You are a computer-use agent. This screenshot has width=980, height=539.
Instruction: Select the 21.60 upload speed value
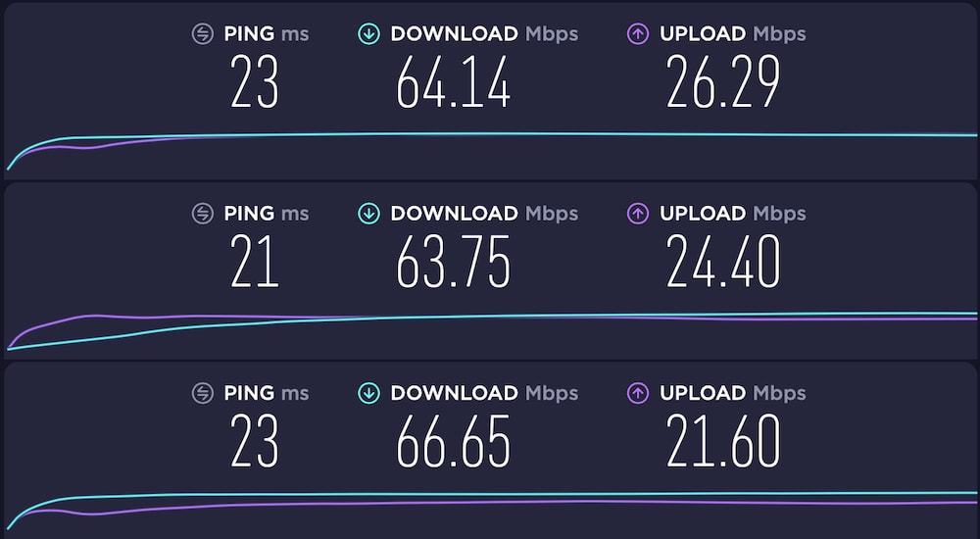(723, 441)
